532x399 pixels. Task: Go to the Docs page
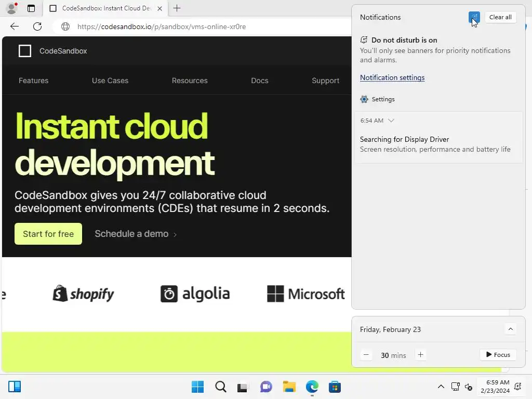pyautogui.click(x=260, y=81)
